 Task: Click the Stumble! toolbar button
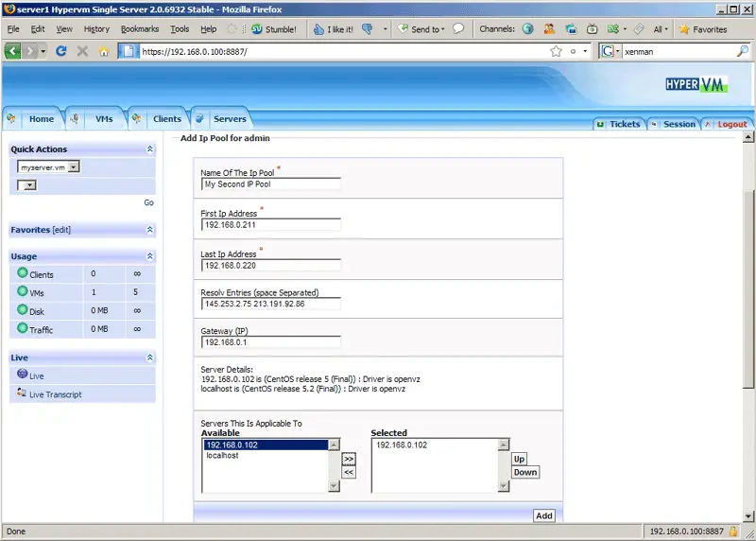pos(273,29)
